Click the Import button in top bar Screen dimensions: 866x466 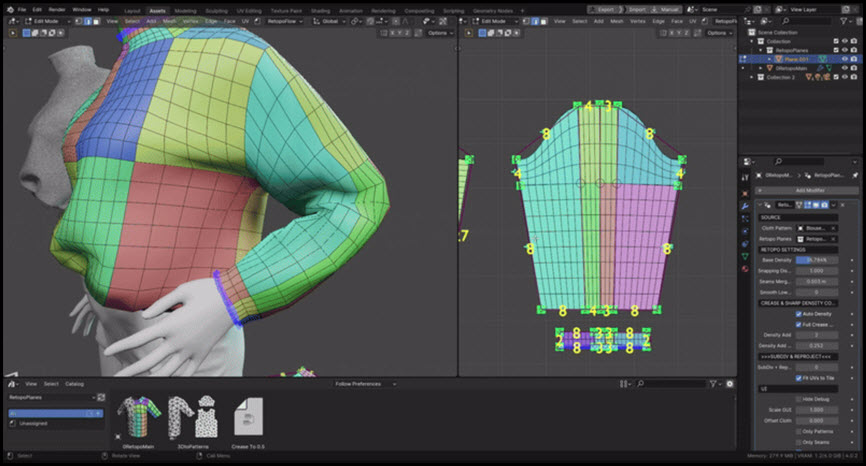coord(636,9)
